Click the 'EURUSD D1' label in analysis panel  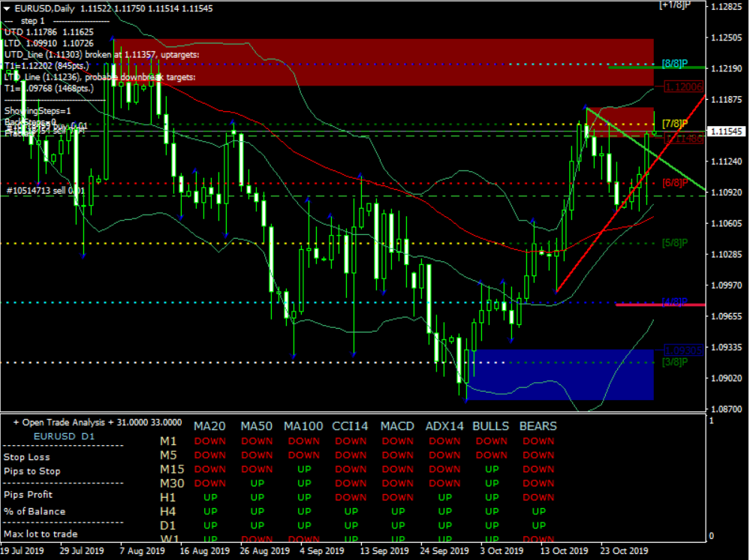[x=64, y=437]
